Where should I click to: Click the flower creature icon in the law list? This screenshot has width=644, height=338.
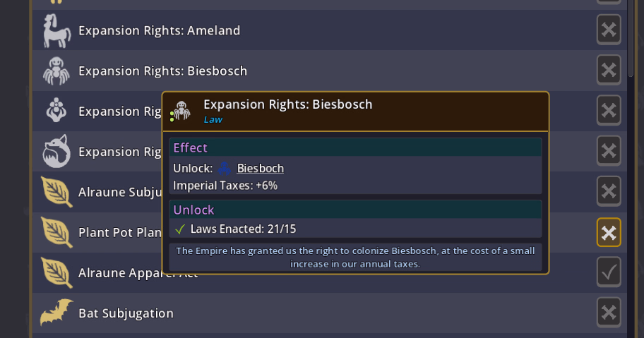click(56, 111)
